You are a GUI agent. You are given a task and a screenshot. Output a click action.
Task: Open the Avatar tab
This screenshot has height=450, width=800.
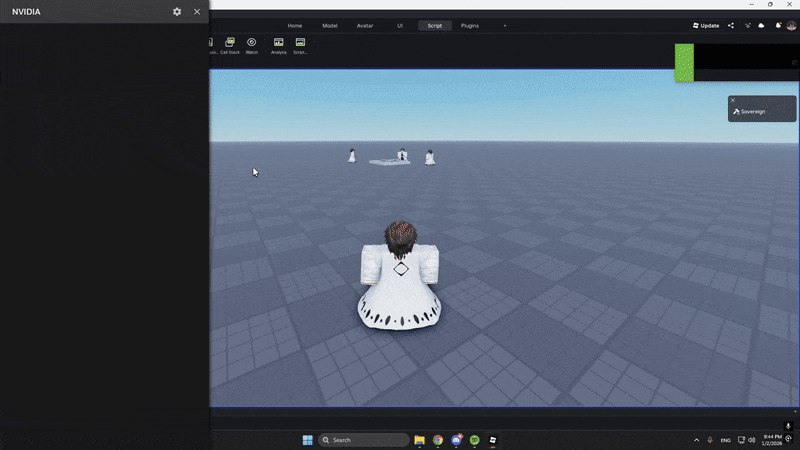365,25
